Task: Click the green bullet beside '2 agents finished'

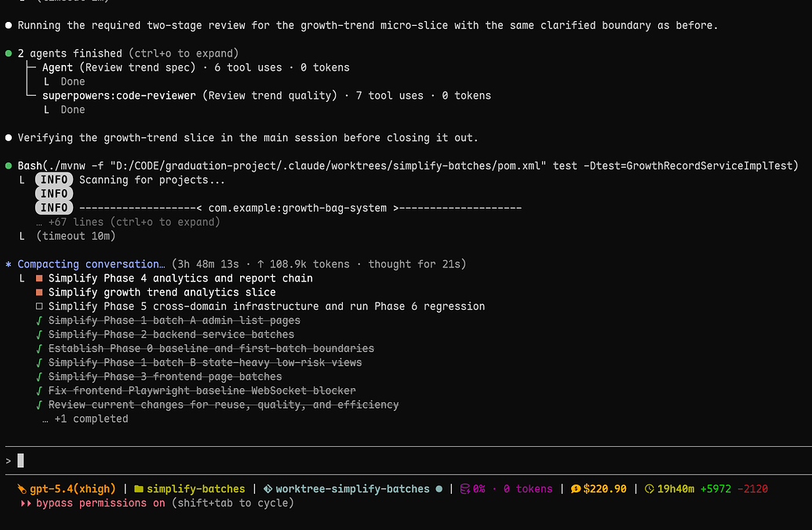Action: tap(9, 53)
